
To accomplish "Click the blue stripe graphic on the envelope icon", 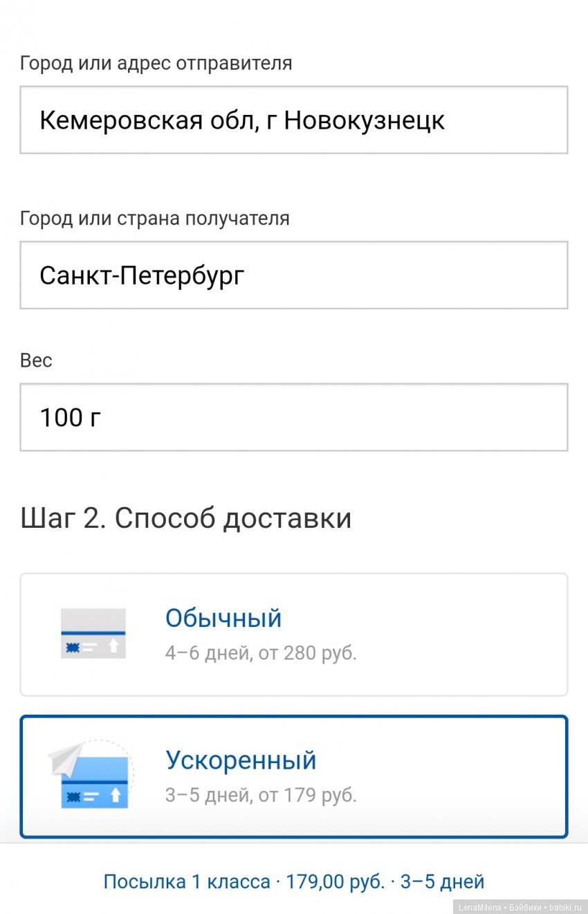I will point(93,632).
